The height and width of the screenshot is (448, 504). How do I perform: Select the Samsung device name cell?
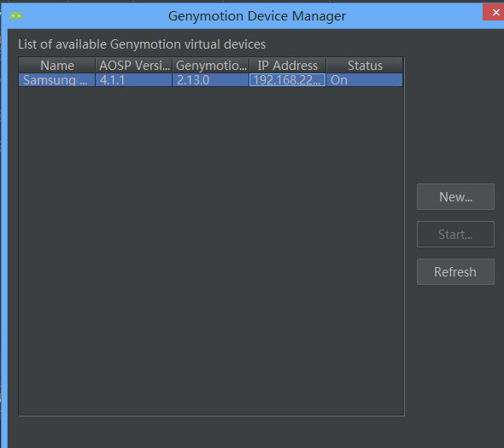(57, 80)
